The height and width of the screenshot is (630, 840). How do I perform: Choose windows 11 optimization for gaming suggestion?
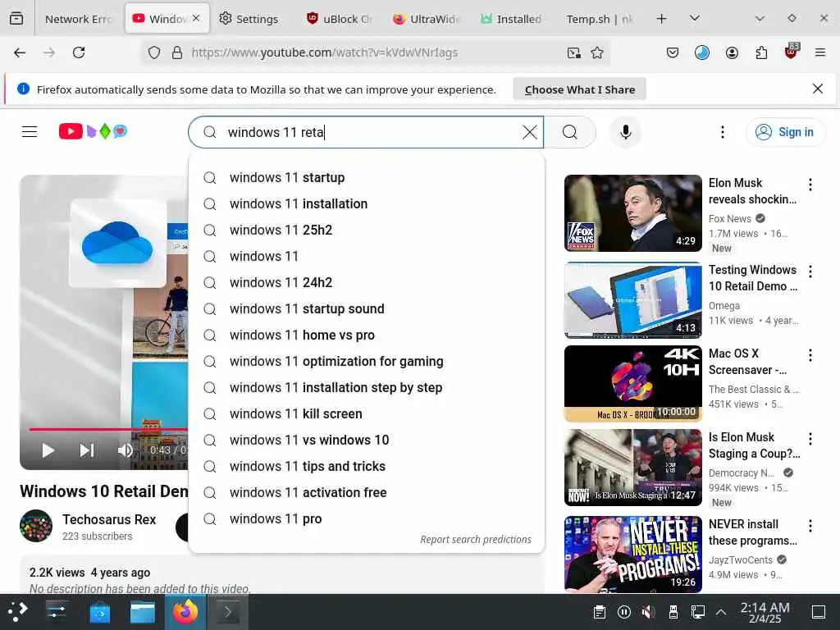(x=367, y=361)
